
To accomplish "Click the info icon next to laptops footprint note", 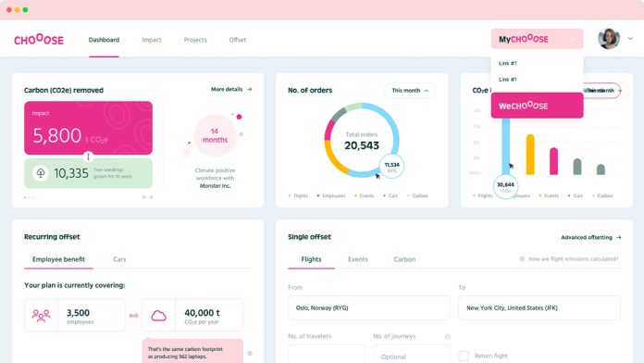I will point(250,353).
